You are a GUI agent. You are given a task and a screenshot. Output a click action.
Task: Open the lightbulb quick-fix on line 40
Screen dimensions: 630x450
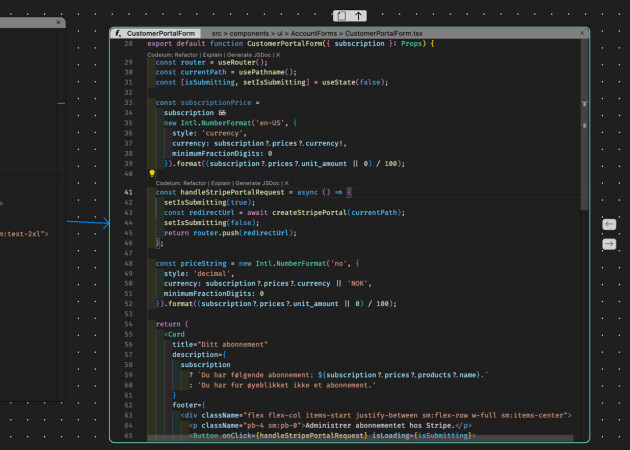[x=152, y=173]
